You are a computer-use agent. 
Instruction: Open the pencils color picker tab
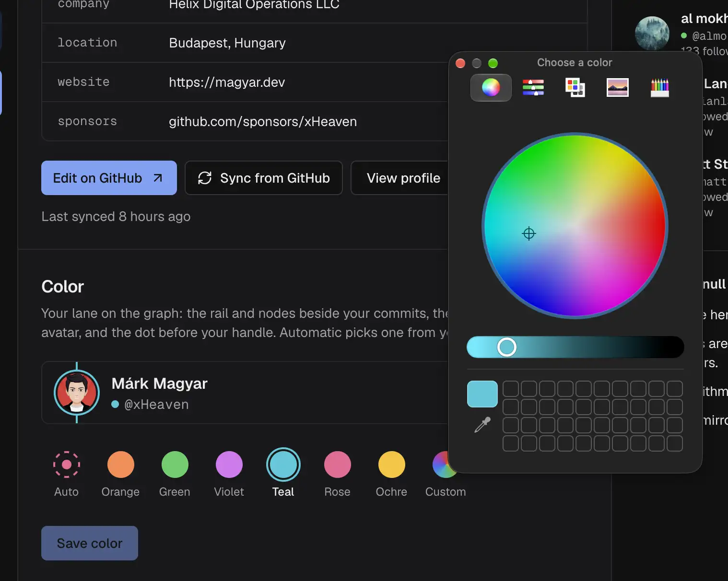tap(659, 88)
